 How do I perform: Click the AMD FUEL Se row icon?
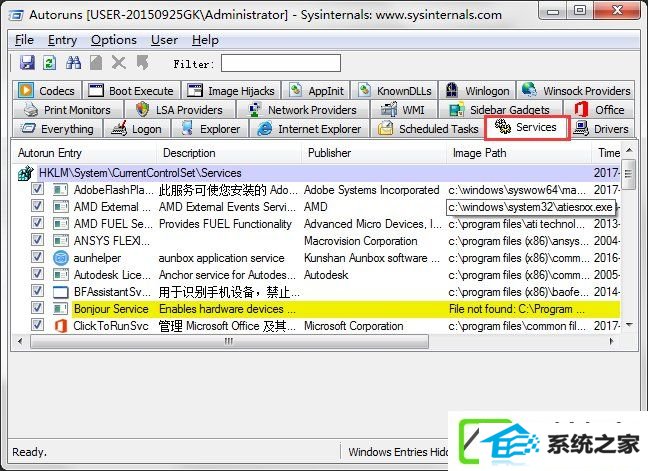click(x=61, y=224)
